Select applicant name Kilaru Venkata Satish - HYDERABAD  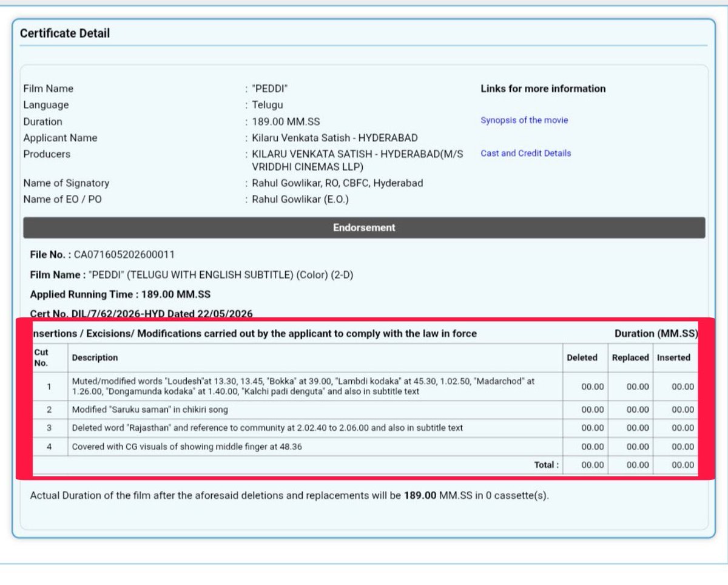335,138
